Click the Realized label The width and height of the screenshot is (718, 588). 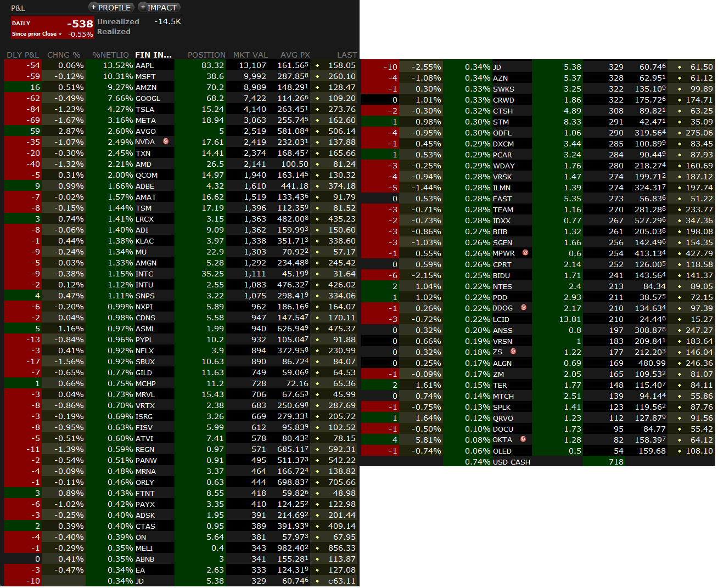coord(114,31)
